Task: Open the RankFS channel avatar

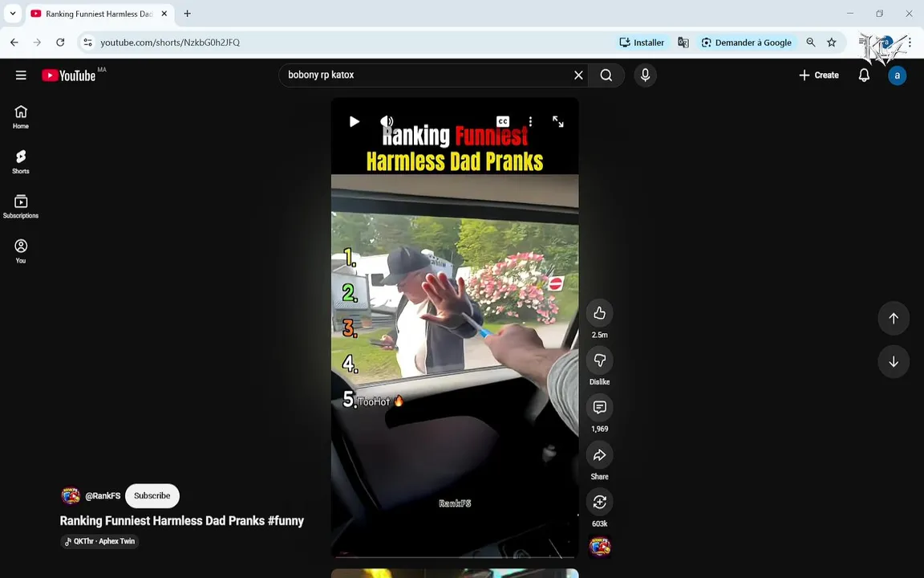Action: click(x=71, y=495)
